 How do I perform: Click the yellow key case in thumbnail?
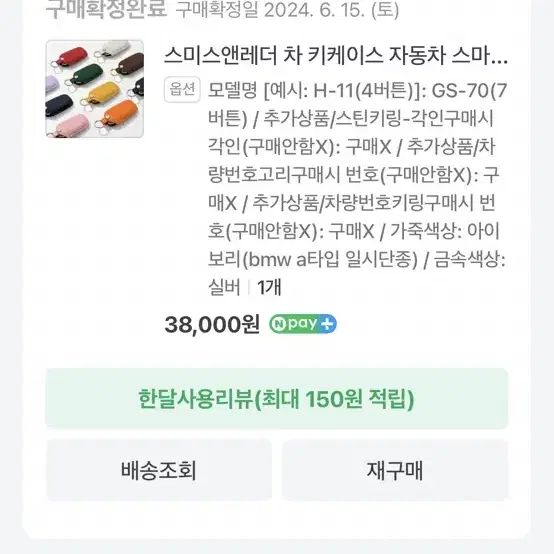[x=102, y=91]
